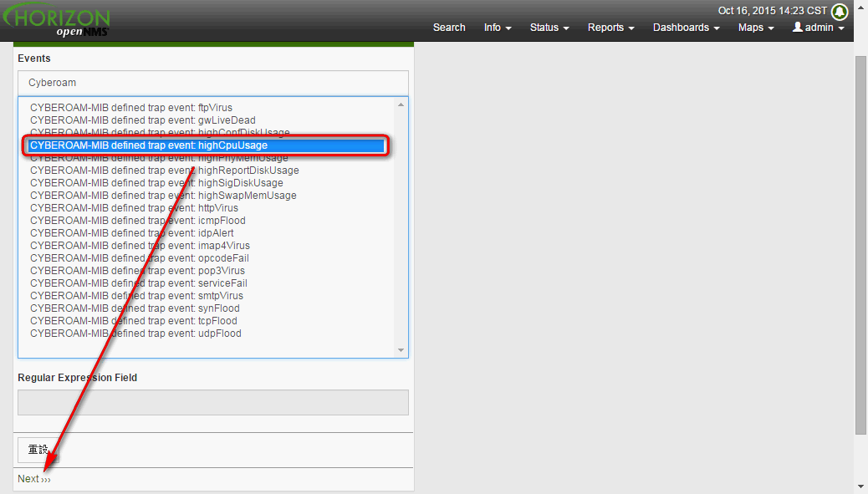This screenshot has height=494, width=868.
Task: Open the admin account dropdown
Action: coord(819,27)
